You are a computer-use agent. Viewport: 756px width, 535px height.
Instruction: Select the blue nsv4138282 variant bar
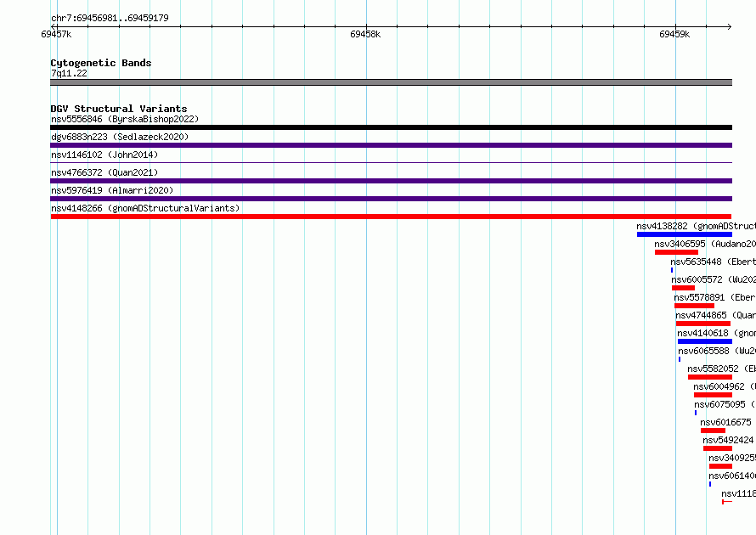coord(685,234)
